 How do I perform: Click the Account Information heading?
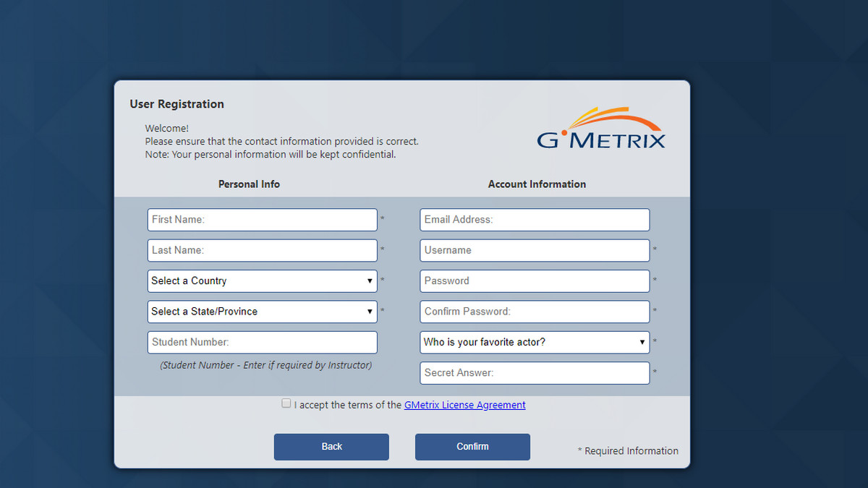pyautogui.click(x=537, y=184)
